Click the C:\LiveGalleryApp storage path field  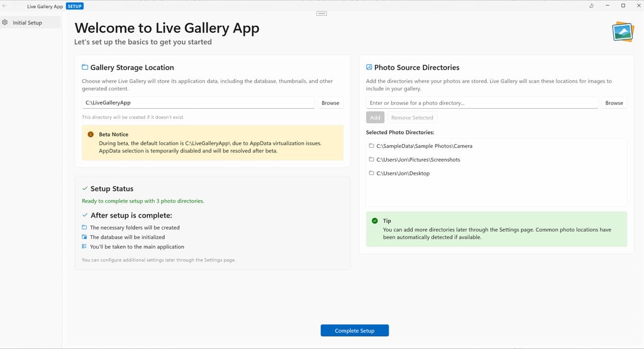click(198, 102)
